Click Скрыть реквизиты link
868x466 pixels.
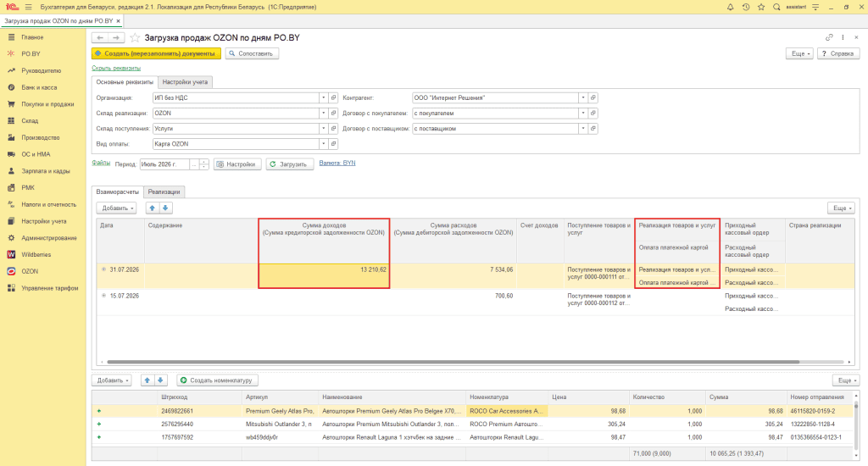(x=116, y=68)
